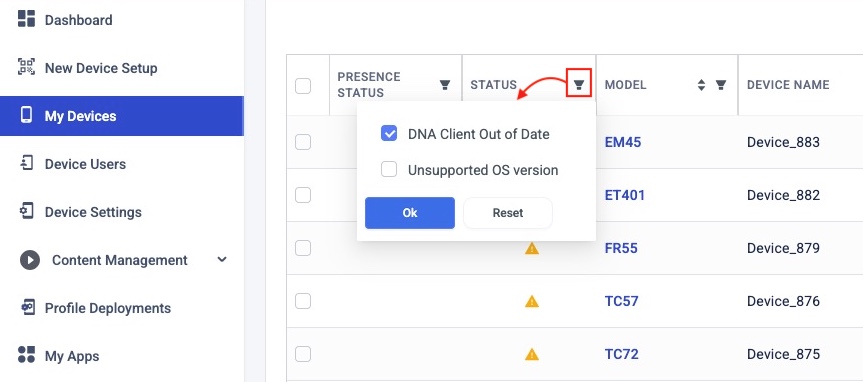Click warning icon in FR55 row
The image size is (863, 382).
(x=532, y=248)
